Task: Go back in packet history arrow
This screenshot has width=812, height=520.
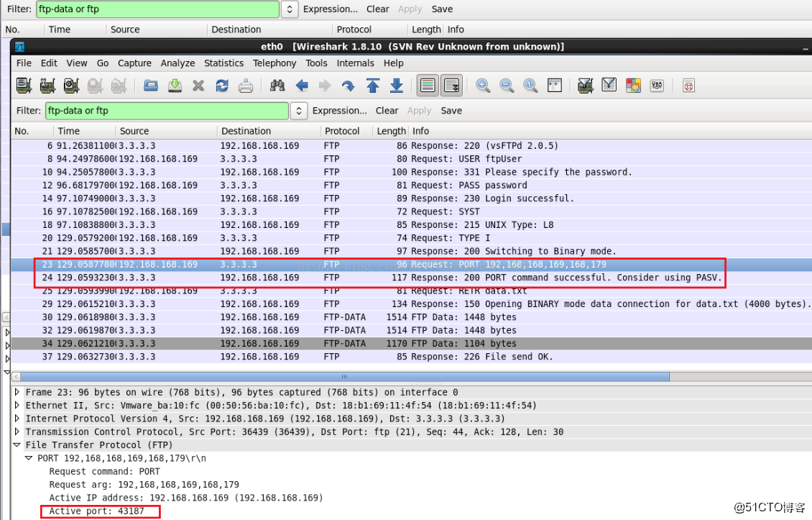Action: click(302, 86)
